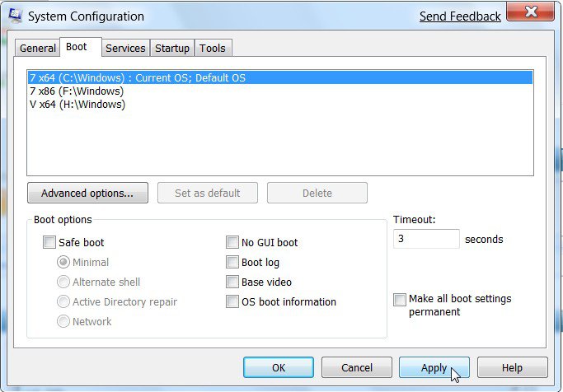Check the Base video option
This screenshot has width=563, height=392.
coord(232,282)
